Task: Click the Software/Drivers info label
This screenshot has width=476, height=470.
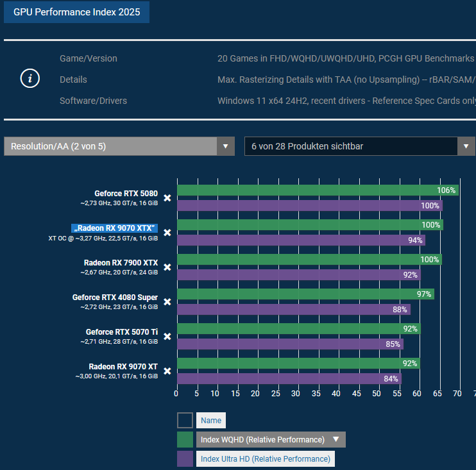Action: (x=93, y=101)
